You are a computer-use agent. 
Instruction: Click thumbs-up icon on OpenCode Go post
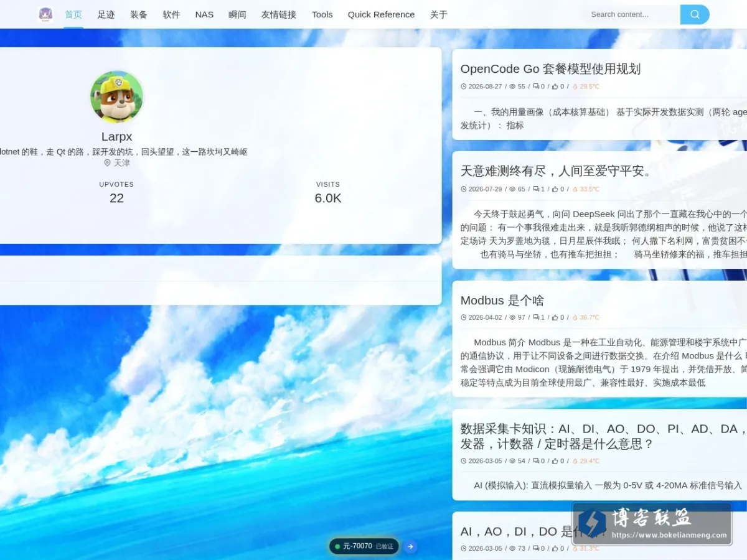555,86
